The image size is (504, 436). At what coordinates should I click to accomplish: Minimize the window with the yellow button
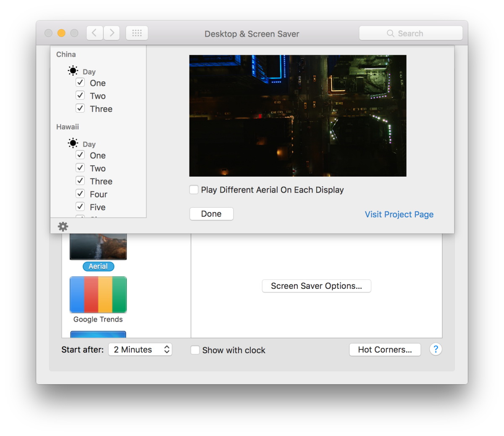[x=61, y=33]
